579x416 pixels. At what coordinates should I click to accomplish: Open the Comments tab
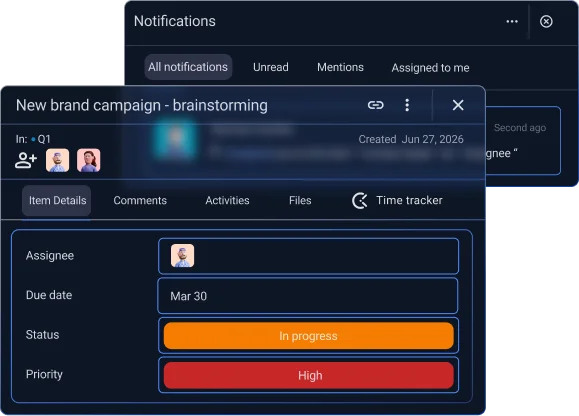tap(140, 200)
